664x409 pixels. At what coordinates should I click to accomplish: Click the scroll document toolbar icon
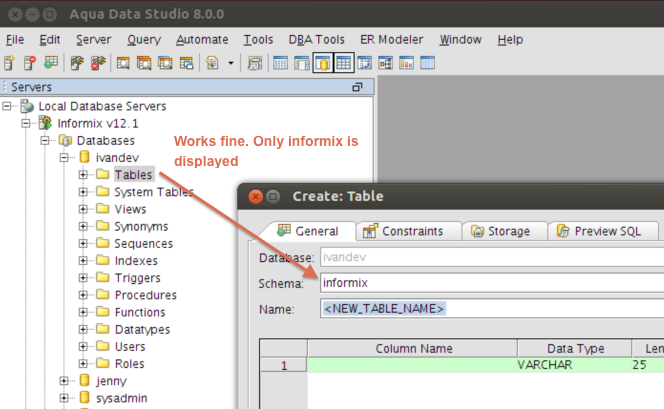(x=255, y=63)
